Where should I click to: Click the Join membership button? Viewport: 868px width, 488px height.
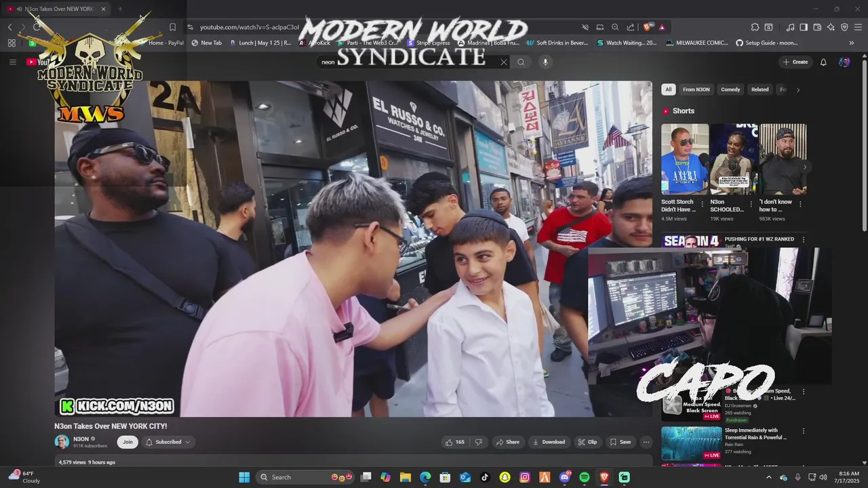coord(127,442)
